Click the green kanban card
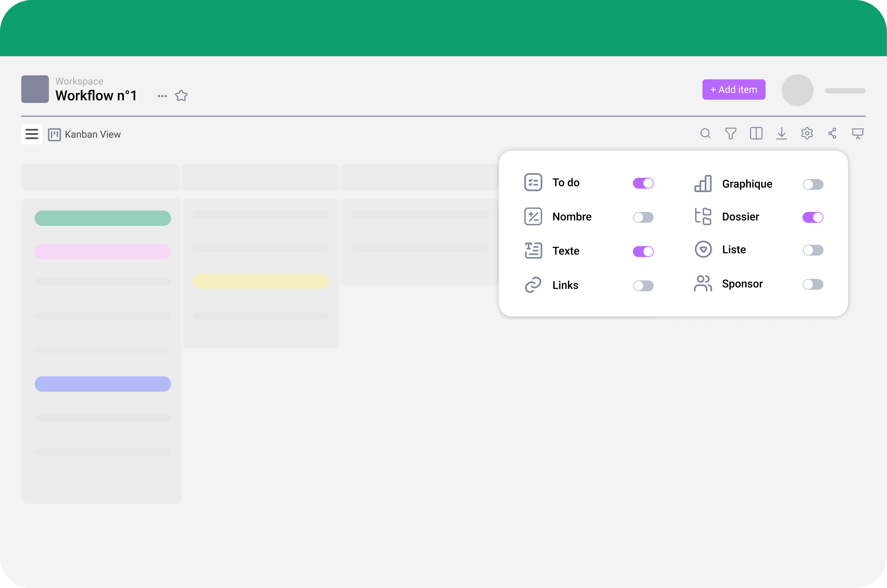Screen dimensions: 887x588 click(102, 218)
